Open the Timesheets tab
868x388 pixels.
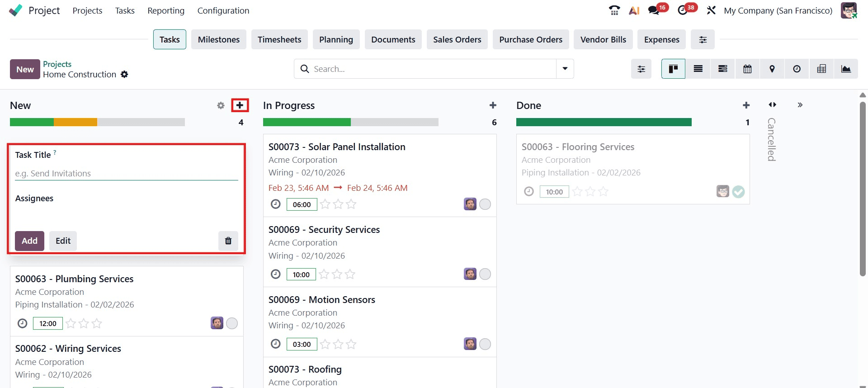[x=279, y=39]
